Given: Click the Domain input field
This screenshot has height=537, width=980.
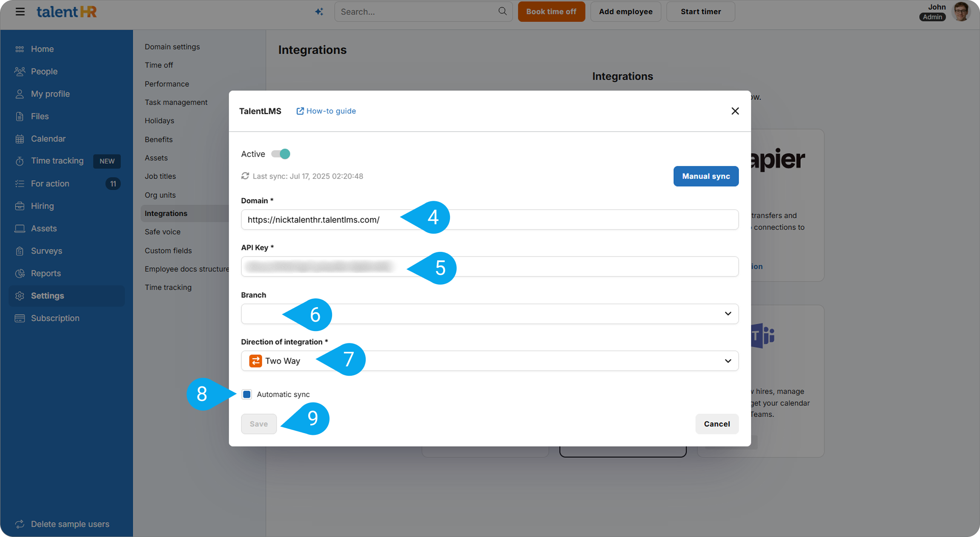Looking at the screenshot, I should [490, 220].
